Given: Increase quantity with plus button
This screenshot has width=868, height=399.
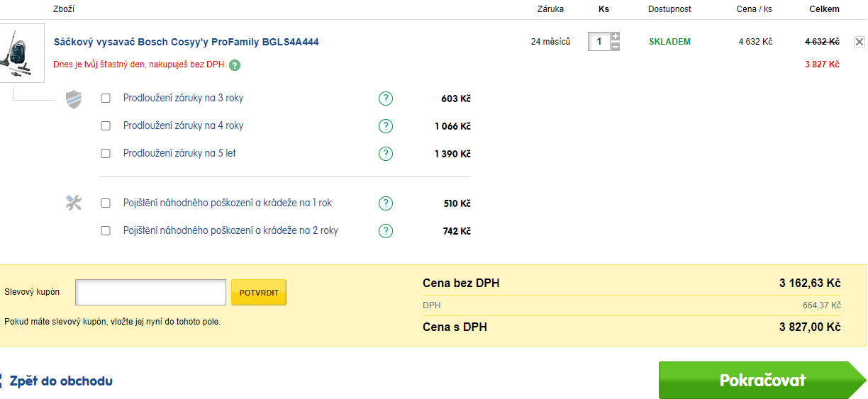Looking at the screenshot, I should coord(616,37).
